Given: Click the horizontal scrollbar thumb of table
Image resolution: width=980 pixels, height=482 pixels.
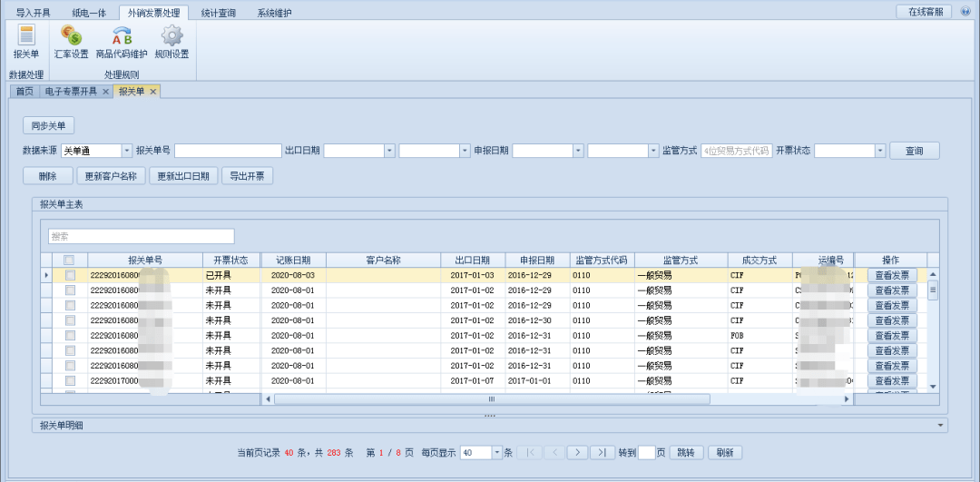Looking at the screenshot, I should pos(492,398).
